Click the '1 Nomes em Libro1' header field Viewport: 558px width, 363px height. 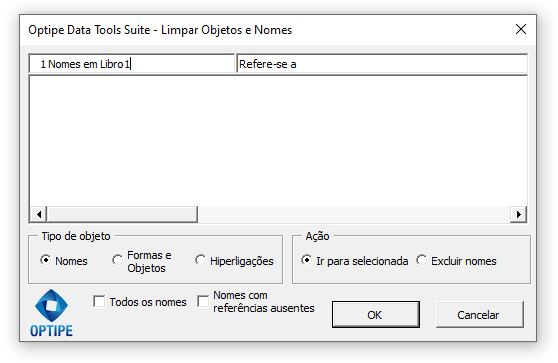(132, 64)
